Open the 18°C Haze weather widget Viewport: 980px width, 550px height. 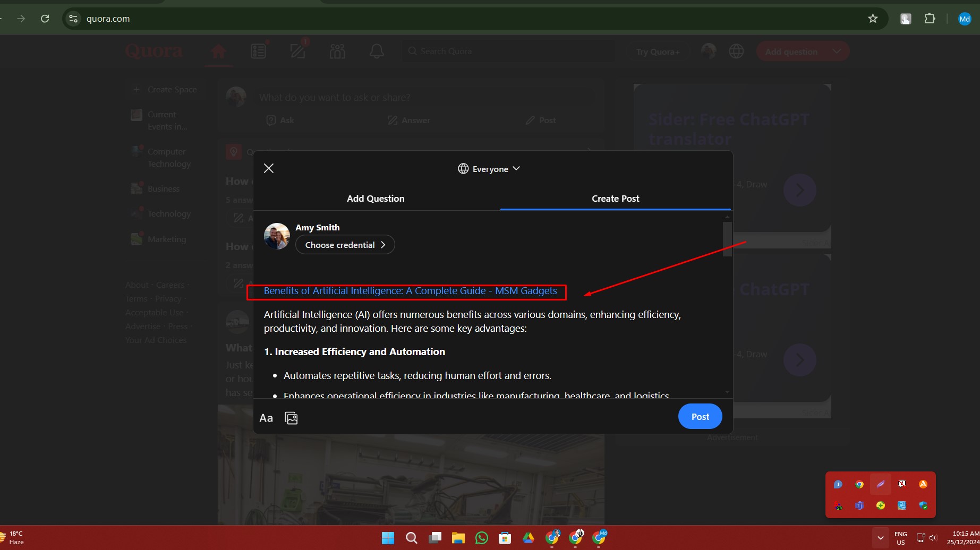[13, 538]
